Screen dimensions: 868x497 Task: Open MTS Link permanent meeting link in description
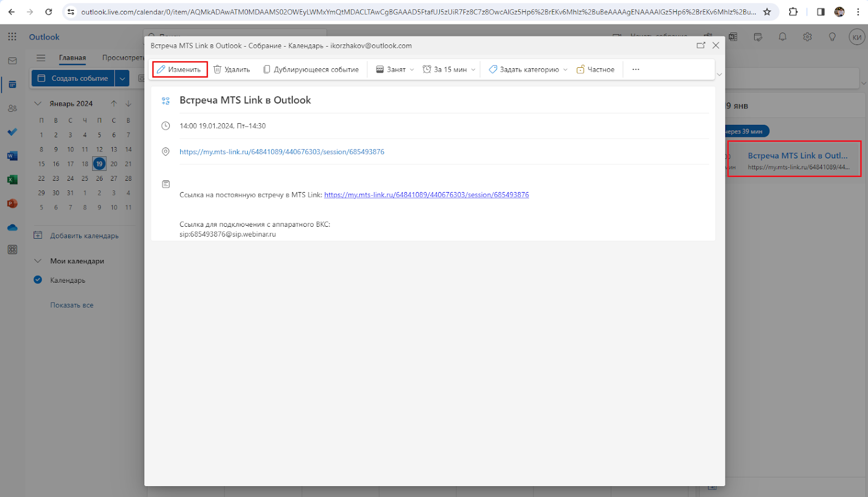426,195
